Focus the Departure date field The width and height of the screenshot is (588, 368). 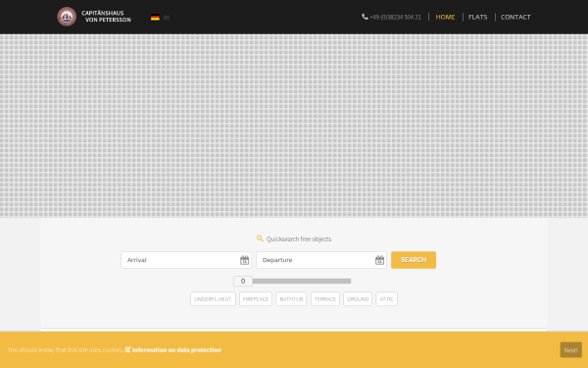pyautogui.click(x=321, y=260)
